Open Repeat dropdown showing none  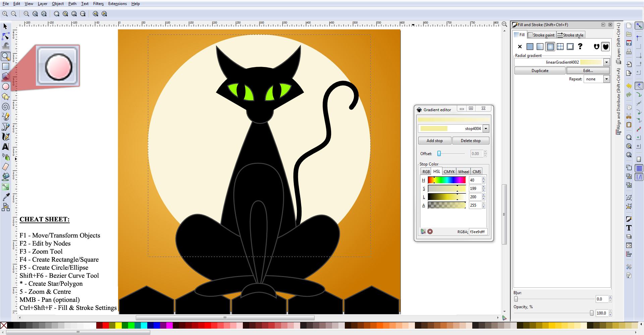[606, 79]
